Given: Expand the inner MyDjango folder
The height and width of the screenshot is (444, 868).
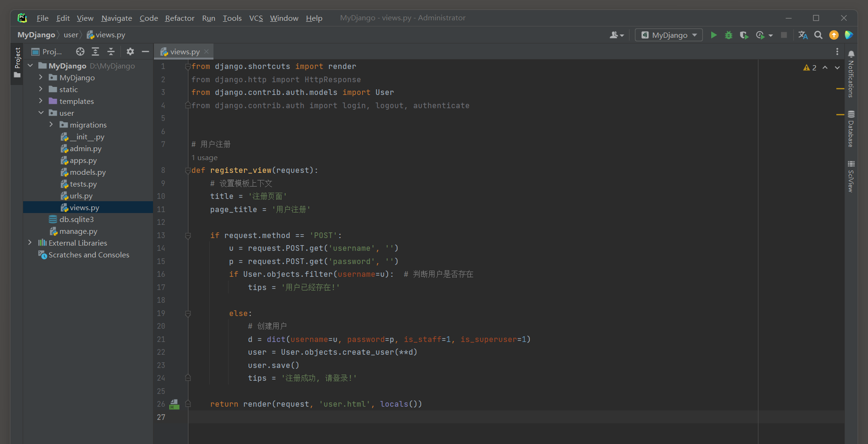Looking at the screenshot, I should click(41, 77).
